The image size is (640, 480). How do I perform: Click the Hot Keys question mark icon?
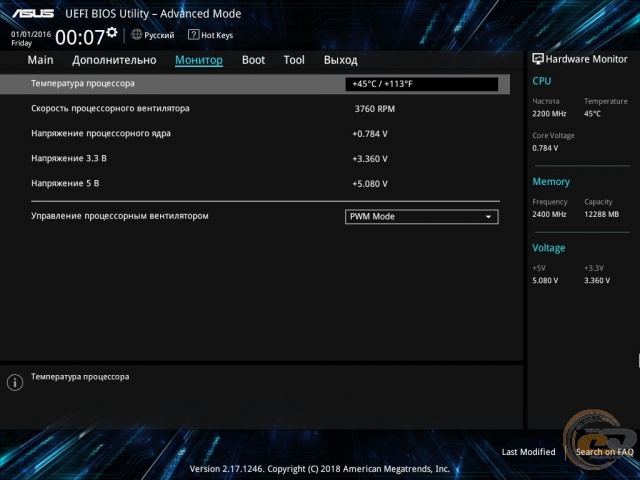point(193,35)
